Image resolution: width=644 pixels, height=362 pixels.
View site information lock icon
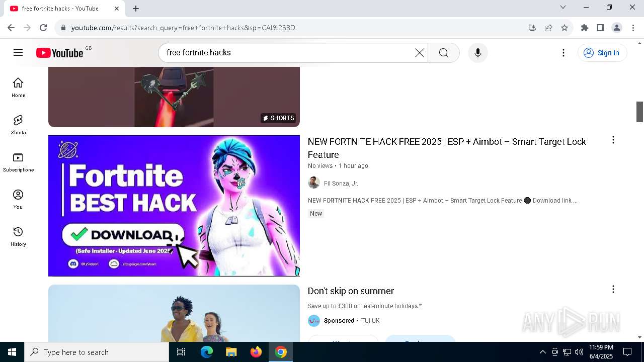click(x=63, y=28)
